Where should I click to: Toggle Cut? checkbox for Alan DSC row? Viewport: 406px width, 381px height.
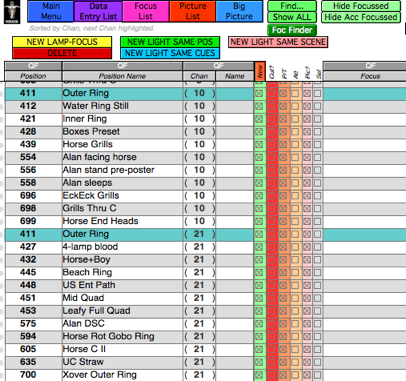(x=271, y=324)
